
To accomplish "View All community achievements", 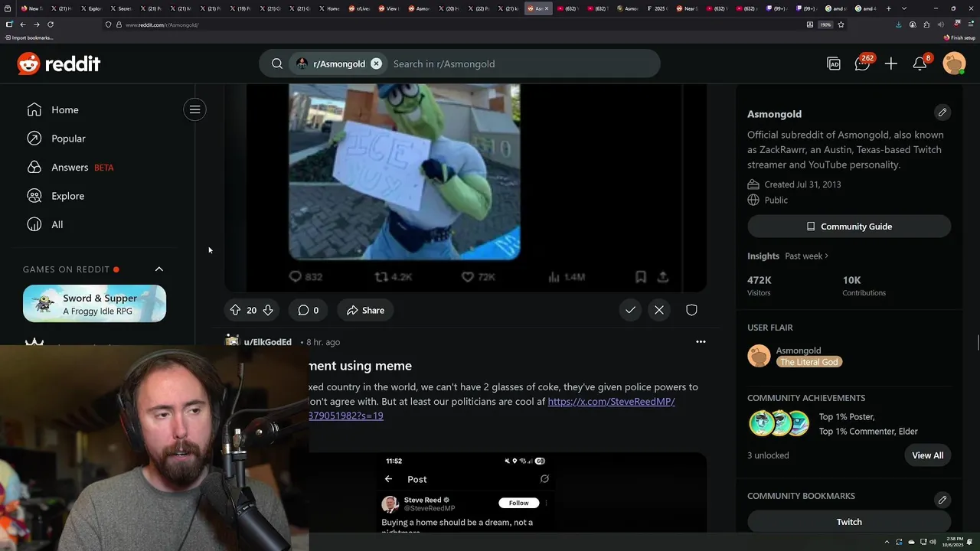I will coord(927,455).
